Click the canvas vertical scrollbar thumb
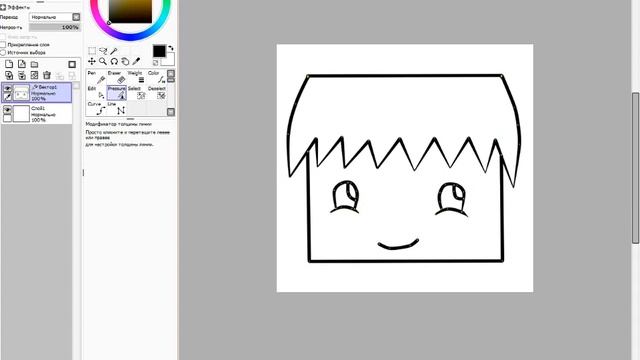 [636, 168]
